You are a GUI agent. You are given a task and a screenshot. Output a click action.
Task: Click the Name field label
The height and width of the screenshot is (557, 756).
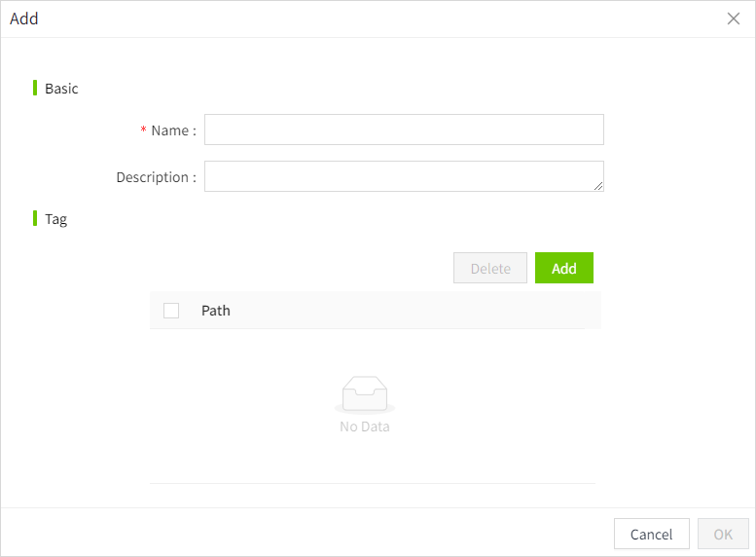pyautogui.click(x=173, y=130)
